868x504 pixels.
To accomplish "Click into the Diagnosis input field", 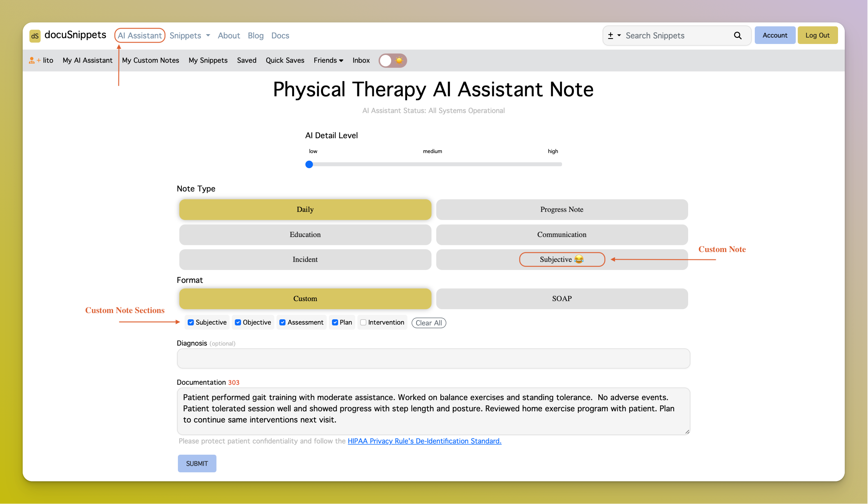I will click(433, 358).
